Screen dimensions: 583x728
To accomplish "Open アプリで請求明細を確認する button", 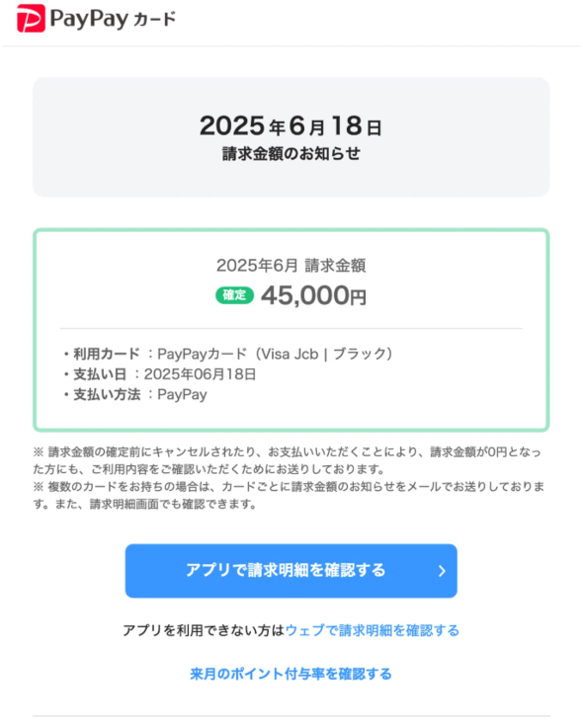I will 291,571.
